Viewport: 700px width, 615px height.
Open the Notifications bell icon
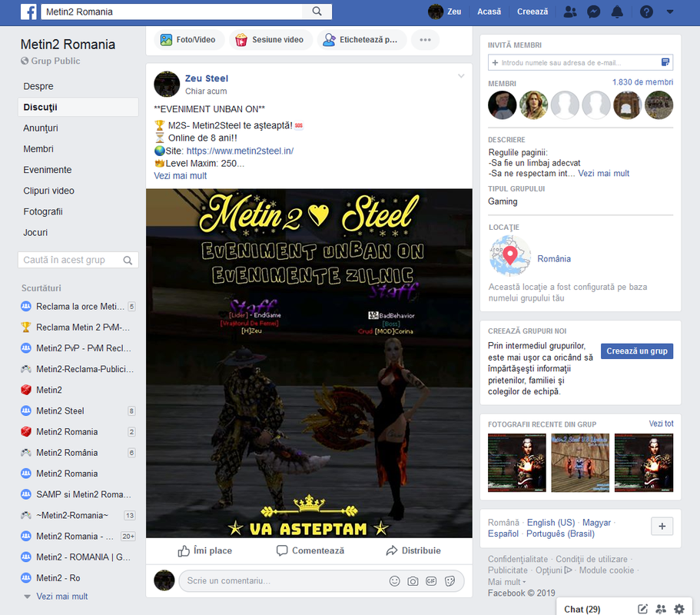click(617, 12)
